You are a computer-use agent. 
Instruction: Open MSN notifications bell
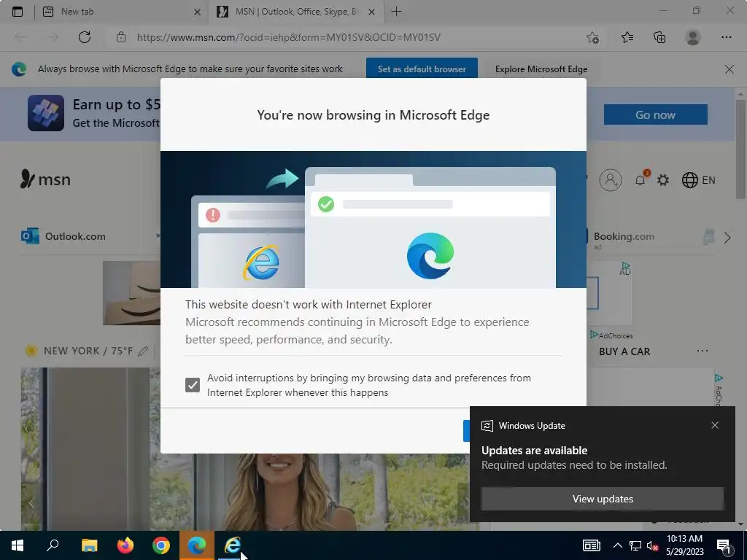coord(640,179)
